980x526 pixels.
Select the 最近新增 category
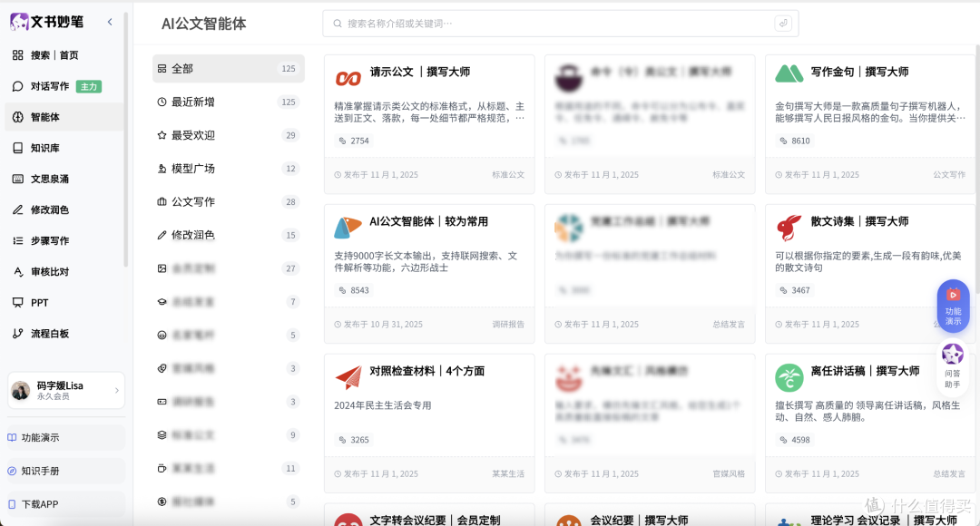coord(228,102)
